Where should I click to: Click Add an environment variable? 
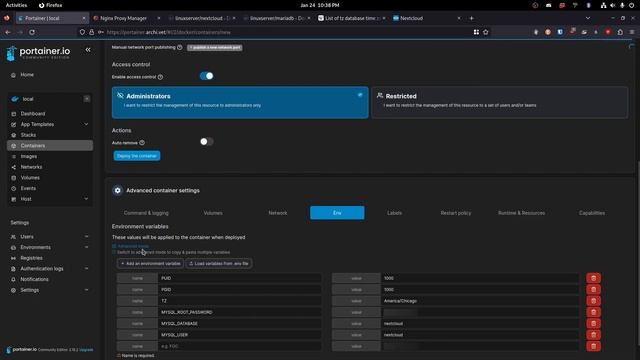click(x=150, y=264)
